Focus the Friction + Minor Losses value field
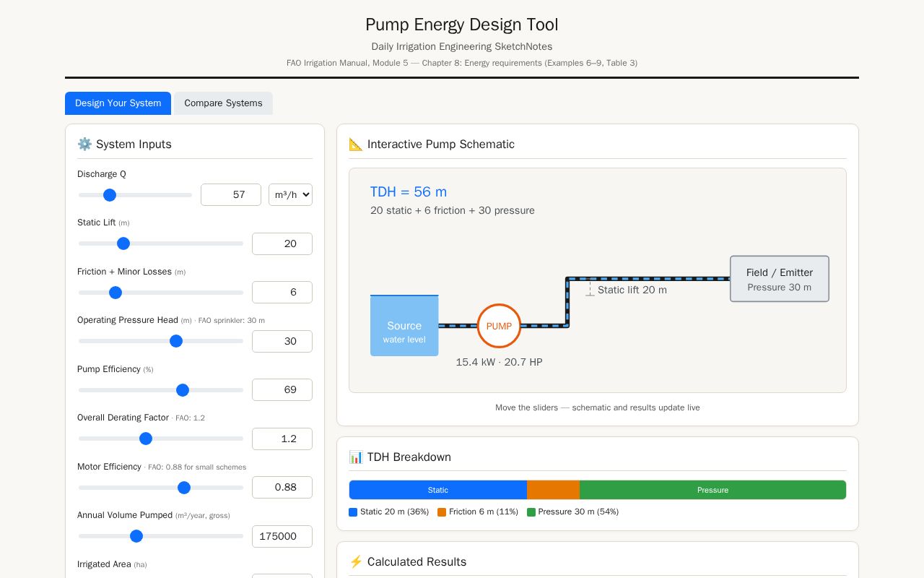 pos(282,293)
